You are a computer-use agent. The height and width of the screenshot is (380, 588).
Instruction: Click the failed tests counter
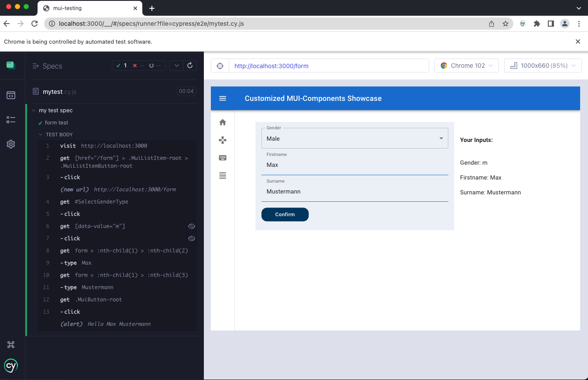tap(138, 66)
